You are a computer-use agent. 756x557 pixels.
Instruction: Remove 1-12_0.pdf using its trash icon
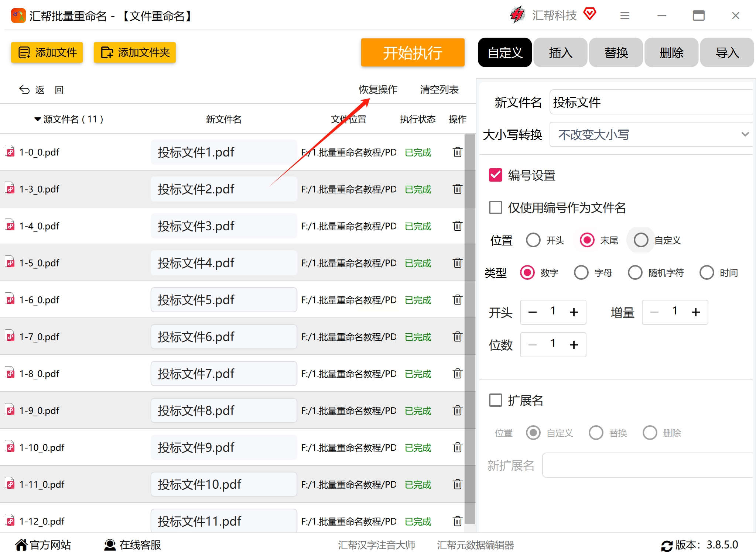pos(457,521)
